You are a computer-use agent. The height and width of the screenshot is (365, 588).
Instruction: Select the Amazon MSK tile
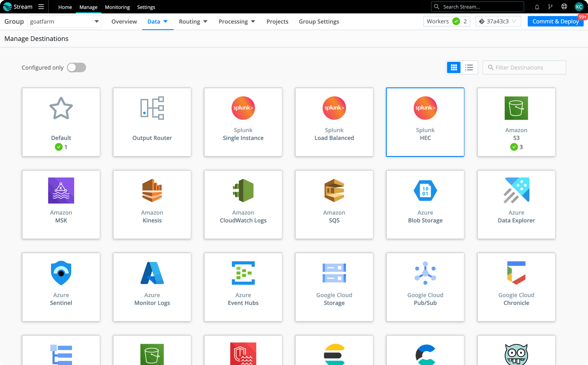point(61,205)
